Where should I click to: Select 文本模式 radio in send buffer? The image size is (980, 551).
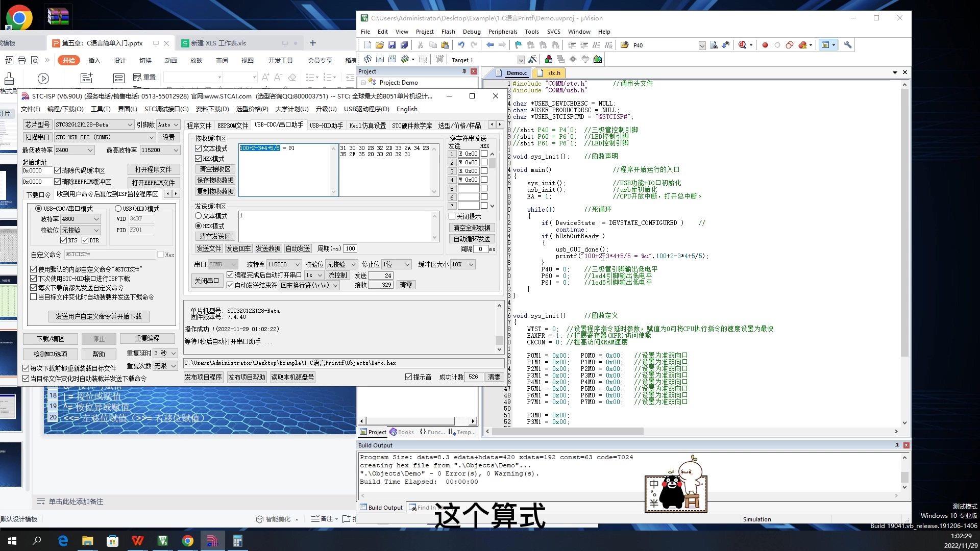tap(199, 216)
